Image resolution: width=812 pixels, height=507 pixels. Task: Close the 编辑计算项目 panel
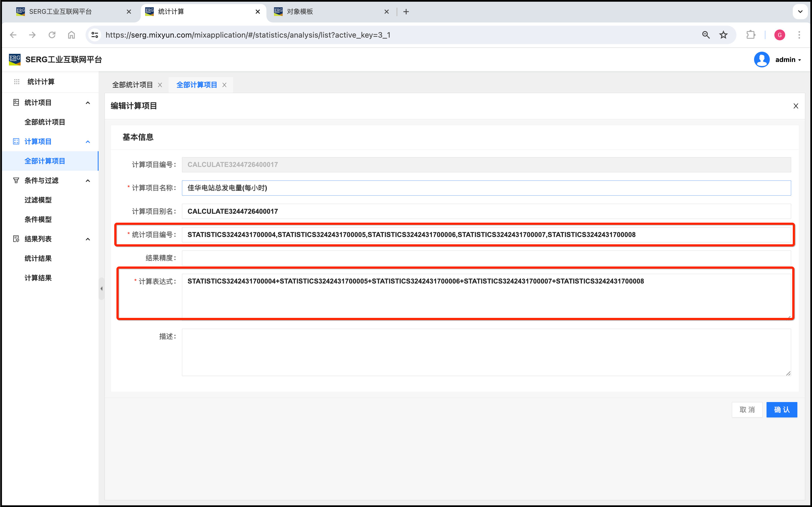[795, 106]
